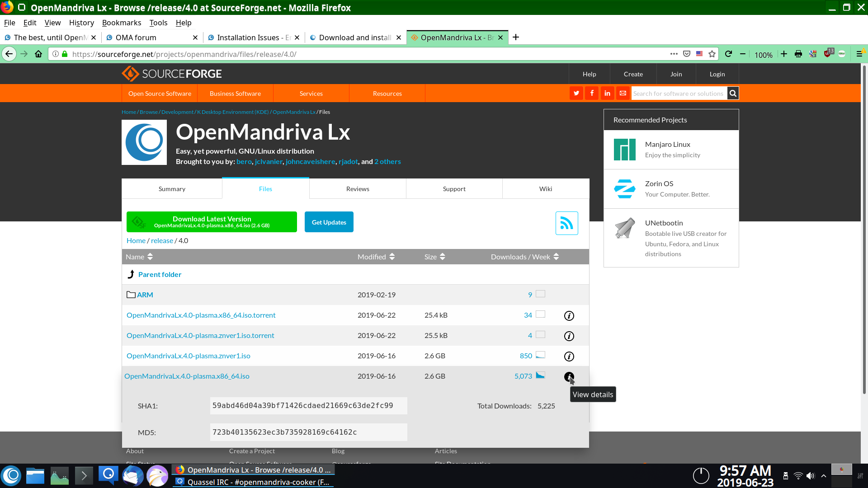The image size is (868, 488).
Task: Expand the hidden system tray icons arrow
Action: pos(824,476)
